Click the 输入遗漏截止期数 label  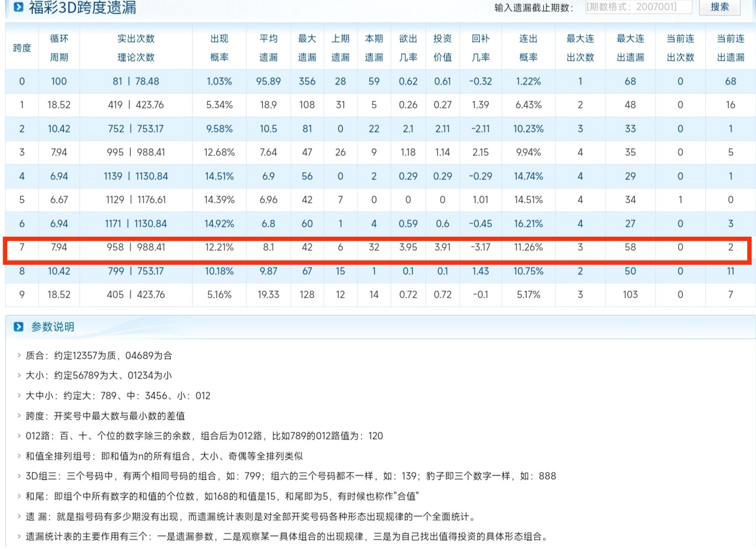[x=534, y=8]
